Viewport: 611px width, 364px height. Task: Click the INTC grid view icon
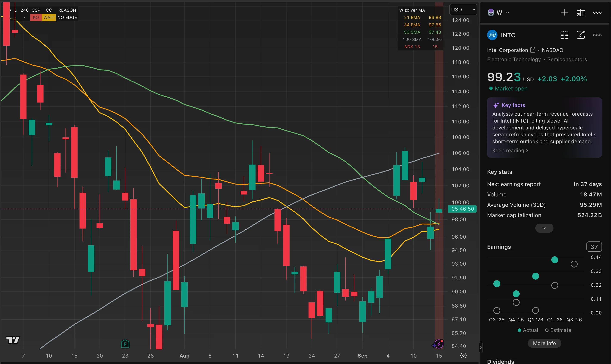tap(564, 35)
